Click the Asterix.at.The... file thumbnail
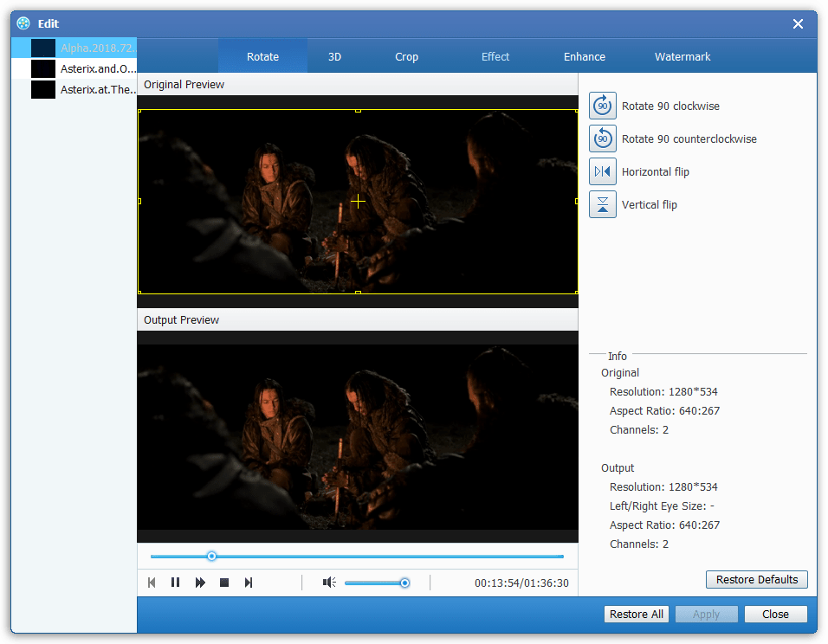Image resolution: width=828 pixels, height=644 pixels. [43, 89]
